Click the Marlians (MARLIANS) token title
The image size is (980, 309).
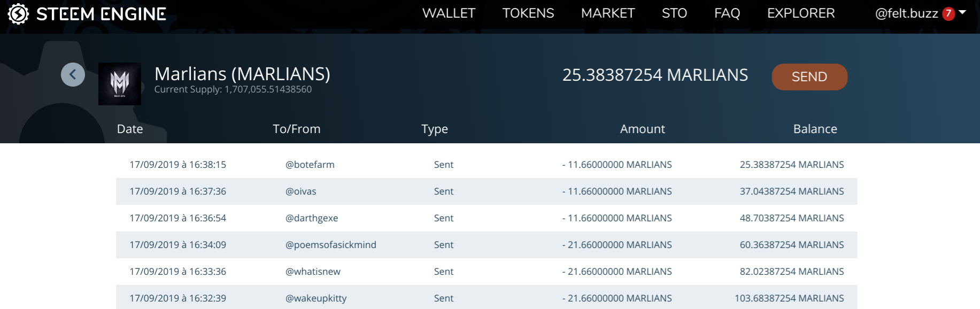pos(242,74)
